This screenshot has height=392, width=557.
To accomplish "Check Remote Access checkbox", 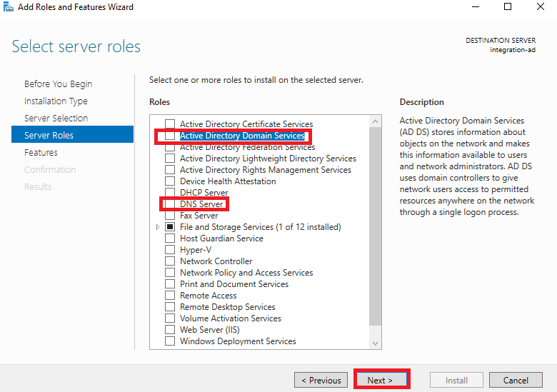I will point(170,296).
